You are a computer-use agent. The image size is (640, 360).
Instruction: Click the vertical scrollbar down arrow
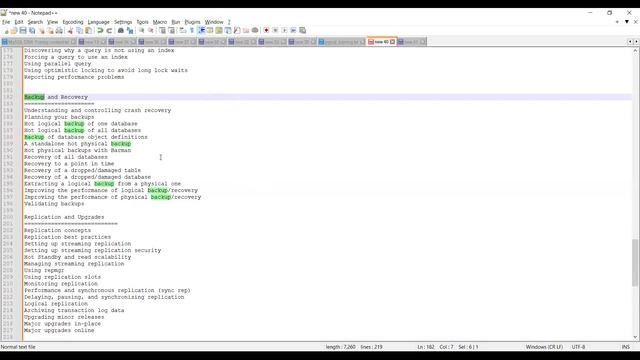click(635, 337)
